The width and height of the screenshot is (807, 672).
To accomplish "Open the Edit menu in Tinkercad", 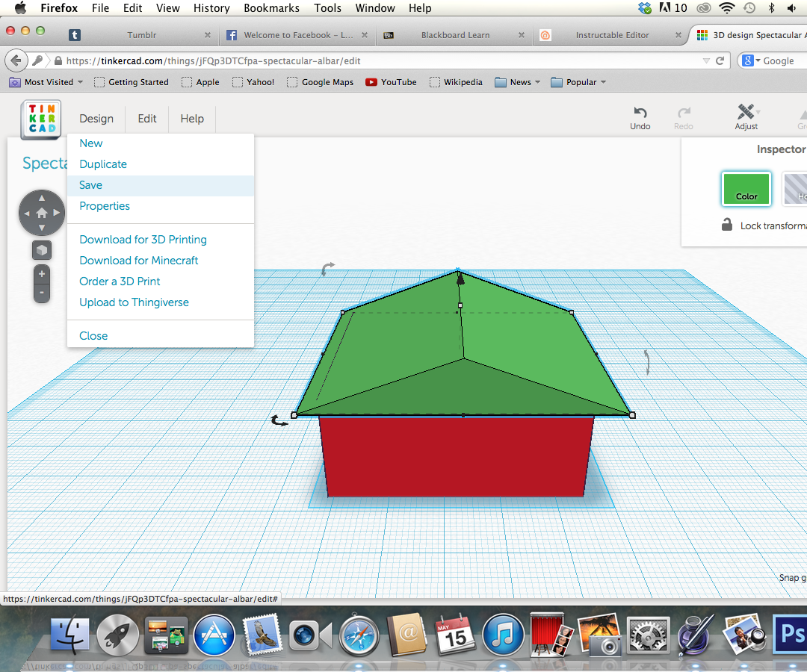I will pyautogui.click(x=146, y=119).
